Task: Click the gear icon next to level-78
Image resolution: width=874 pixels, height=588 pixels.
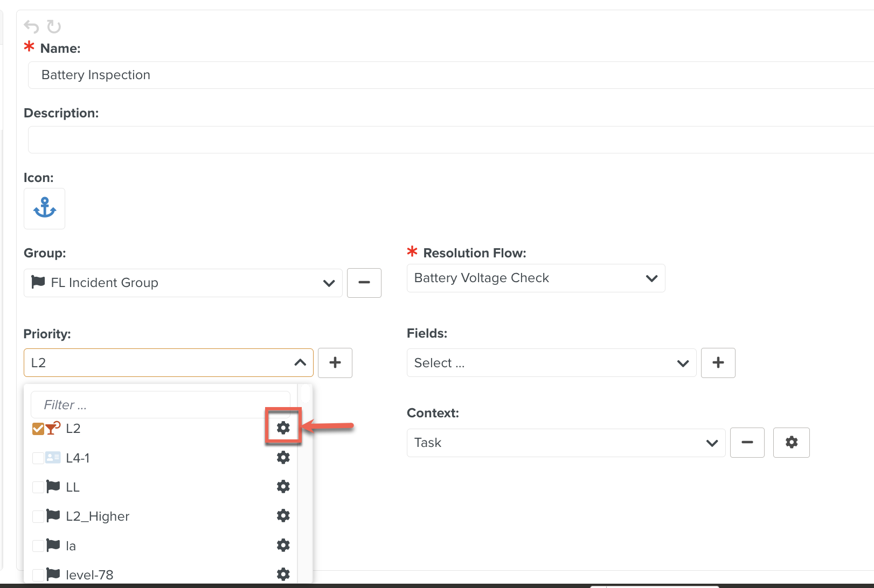Action: pyautogui.click(x=283, y=574)
